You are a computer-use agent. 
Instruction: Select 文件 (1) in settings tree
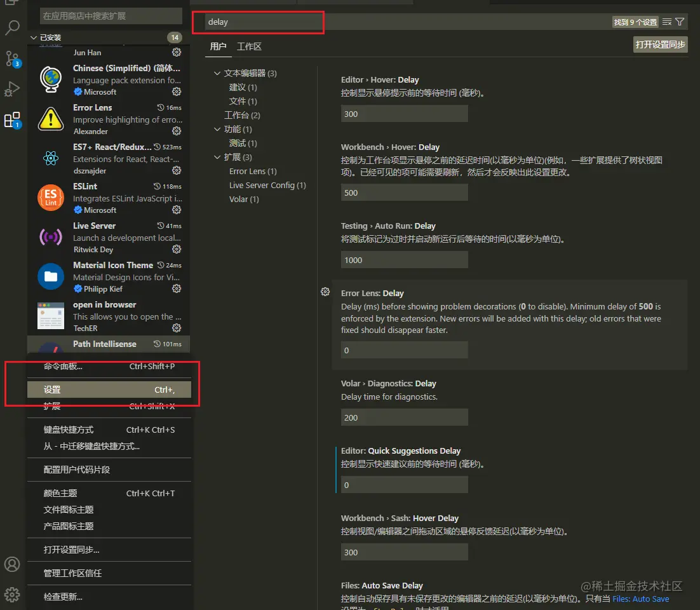click(x=243, y=102)
